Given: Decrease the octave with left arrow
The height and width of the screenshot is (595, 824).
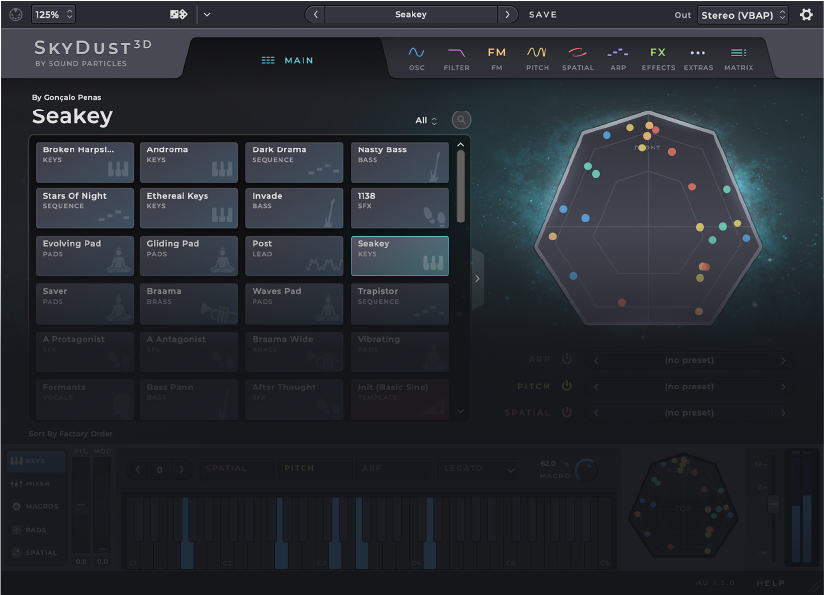Looking at the screenshot, I should [138, 469].
